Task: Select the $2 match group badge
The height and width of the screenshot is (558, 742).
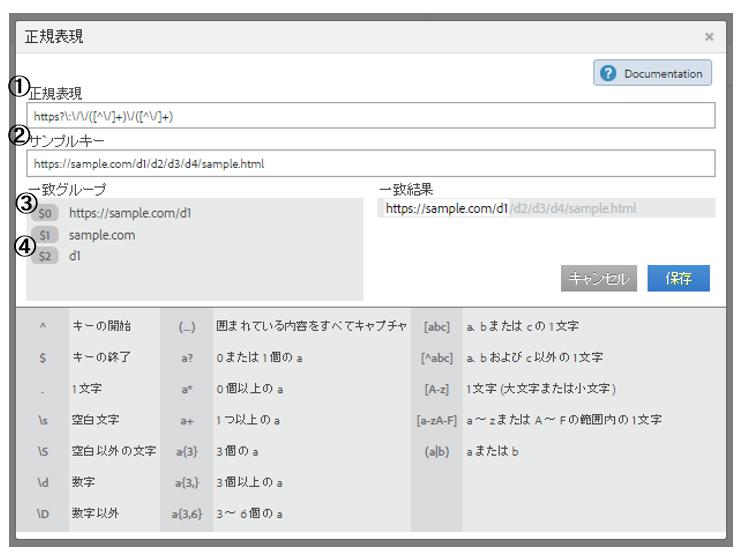Action: pos(45,256)
